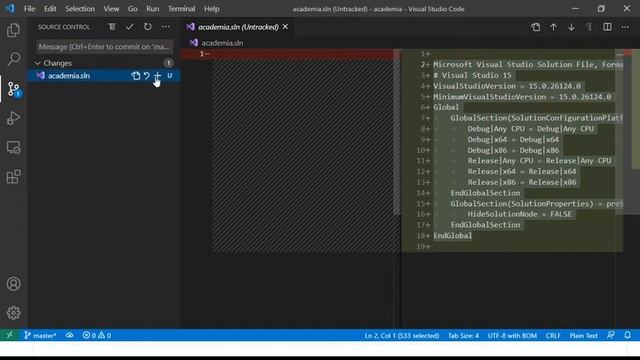Discard changes for academia.sln
640x360 pixels.
(147, 76)
